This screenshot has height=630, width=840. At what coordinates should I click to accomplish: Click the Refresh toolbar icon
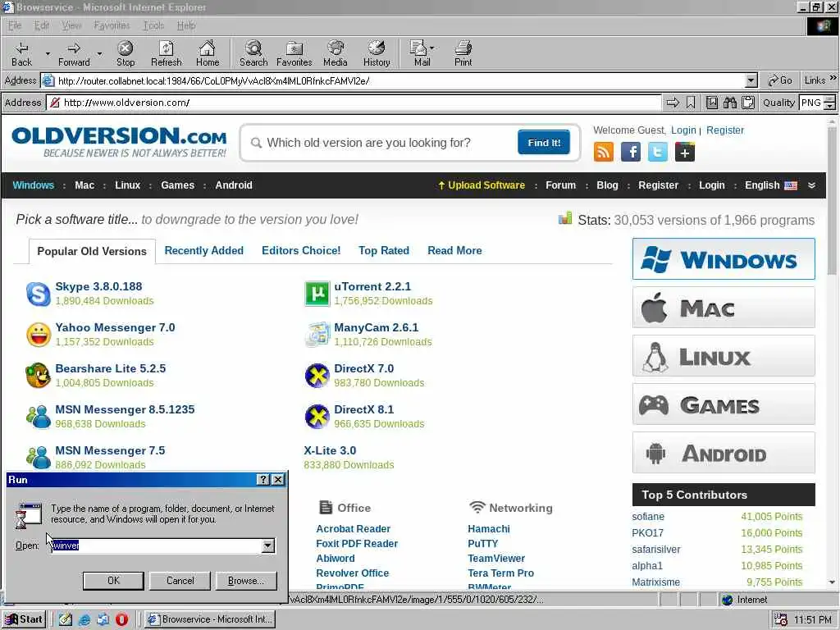point(166,53)
